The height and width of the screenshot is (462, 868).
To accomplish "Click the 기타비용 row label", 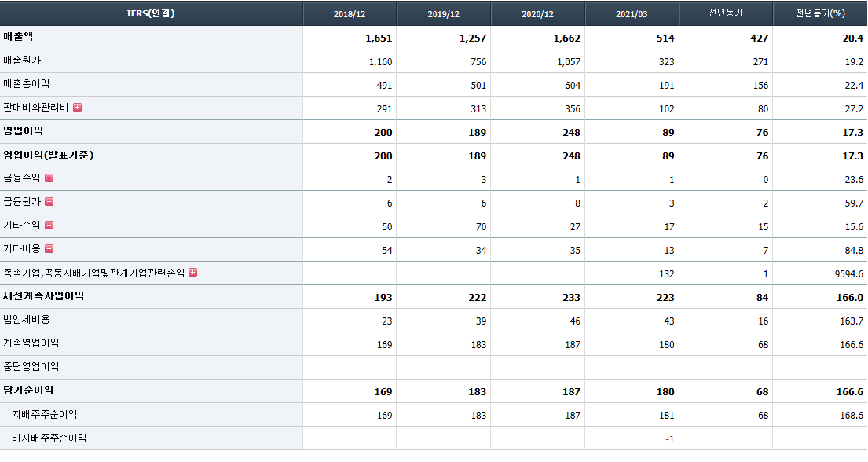I will (x=22, y=249).
